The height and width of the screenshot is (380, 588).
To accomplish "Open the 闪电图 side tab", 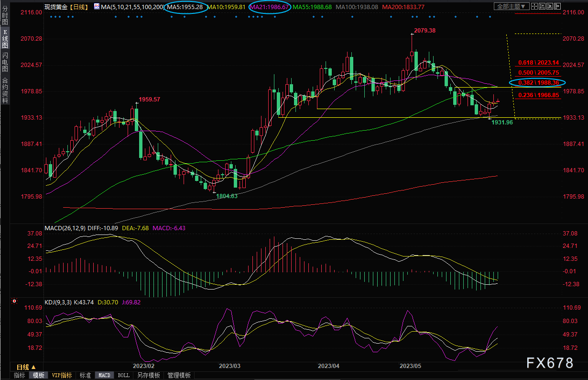I will pos(5,62).
